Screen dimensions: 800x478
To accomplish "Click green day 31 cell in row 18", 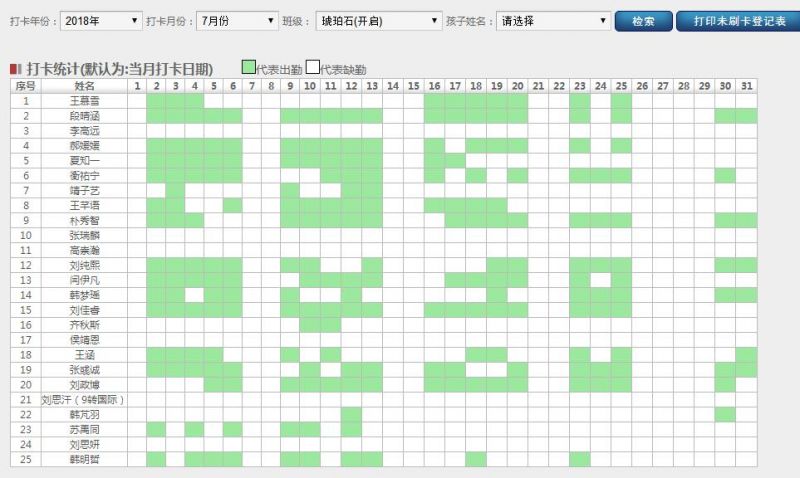I will [746, 355].
